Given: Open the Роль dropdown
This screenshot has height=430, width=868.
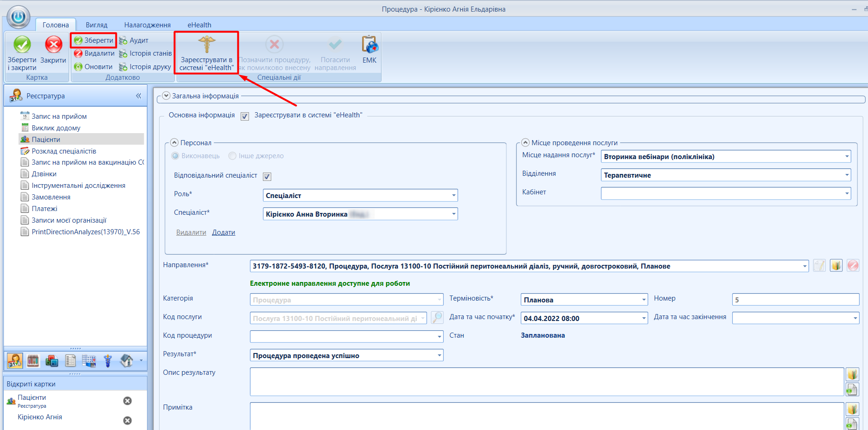Looking at the screenshot, I should pos(453,195).
